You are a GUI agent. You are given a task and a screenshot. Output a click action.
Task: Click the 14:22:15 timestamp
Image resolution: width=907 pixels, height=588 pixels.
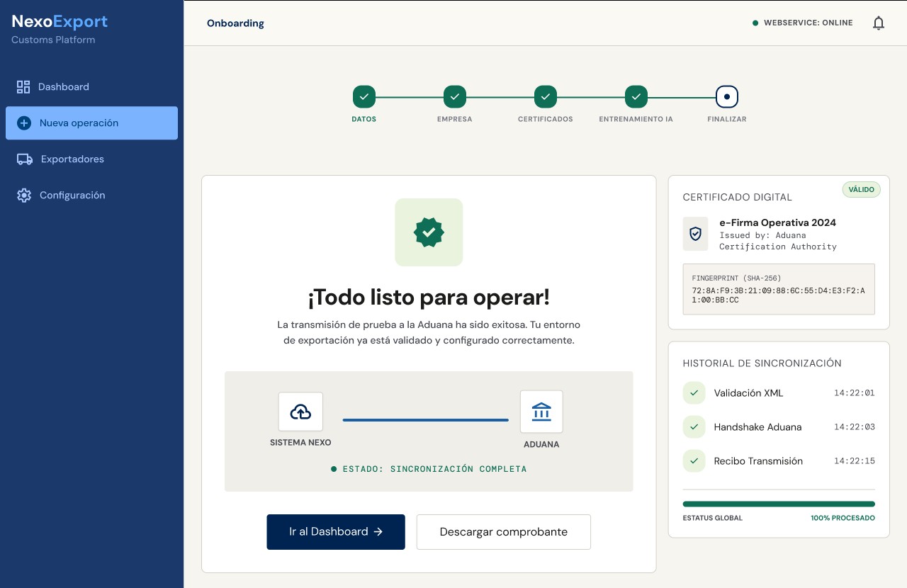[855, 461]
